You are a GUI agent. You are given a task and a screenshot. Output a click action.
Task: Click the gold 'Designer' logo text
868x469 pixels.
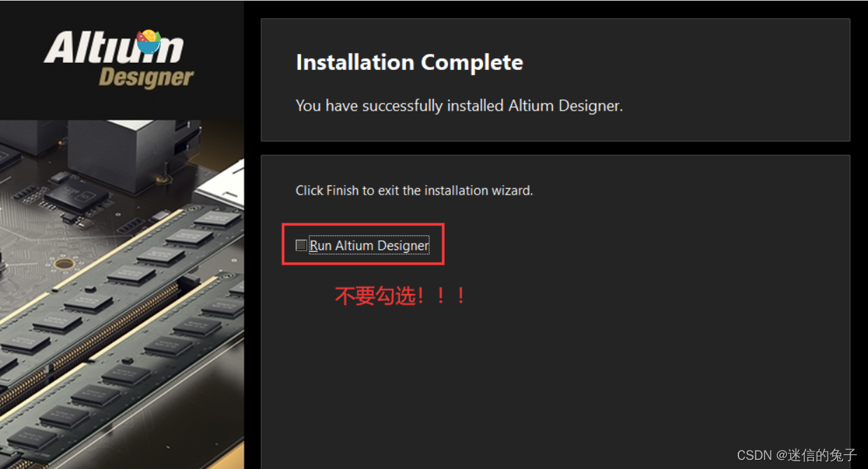(146, 77)
